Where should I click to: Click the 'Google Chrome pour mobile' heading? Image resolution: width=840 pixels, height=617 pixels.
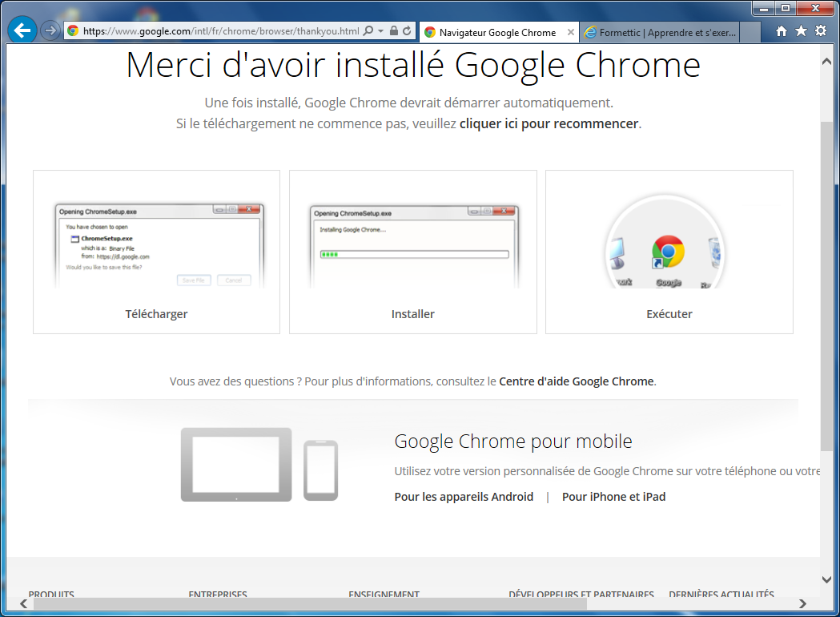click(x=513, y=442)
